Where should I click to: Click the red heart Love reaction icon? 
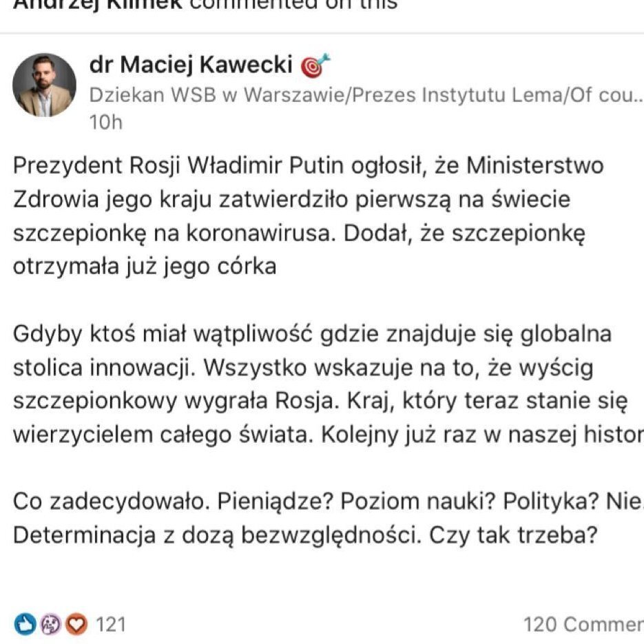tap(77, 624)
